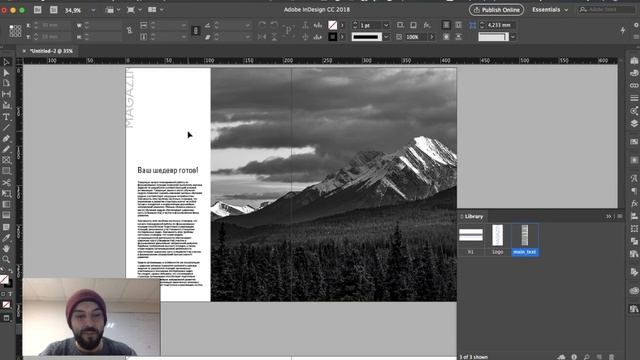
Task: Click the Go to Bridge button
Action: 38,10
